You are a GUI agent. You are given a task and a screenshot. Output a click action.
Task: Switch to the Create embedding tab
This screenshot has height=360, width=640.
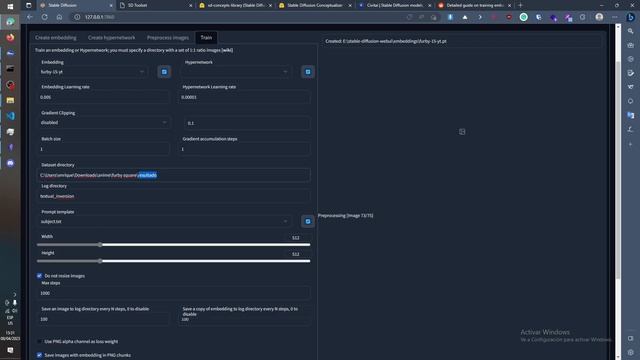pos(56,38)
